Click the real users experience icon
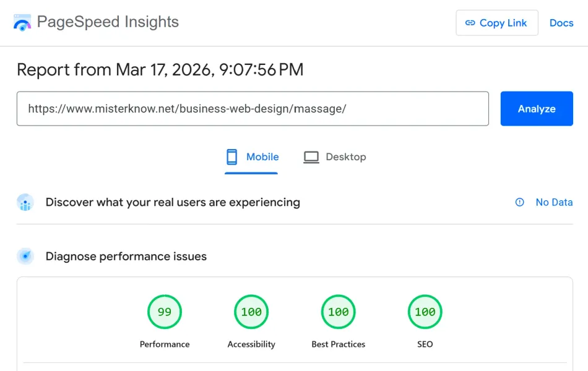The image size is (588, 371). pyautogui.click(x=25, y=202)
